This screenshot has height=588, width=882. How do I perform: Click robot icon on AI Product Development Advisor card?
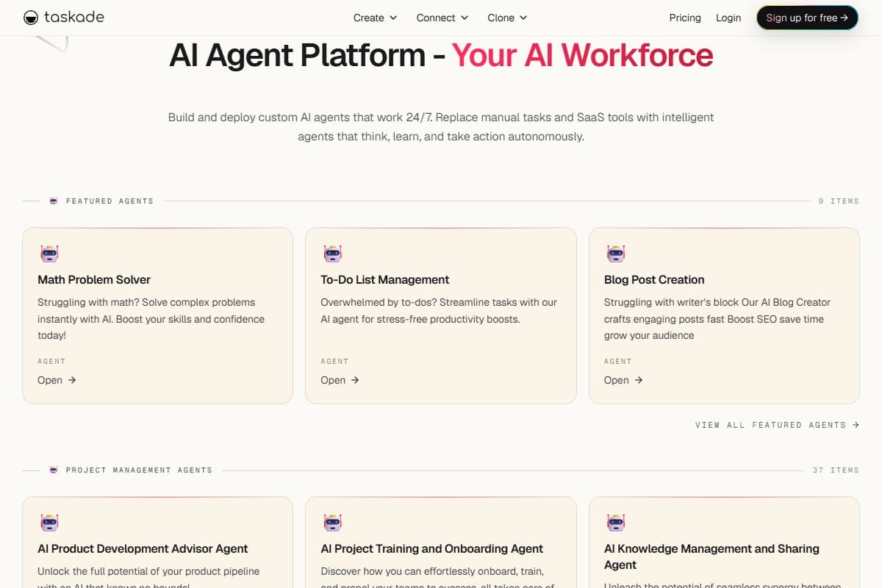click(49, 523)
